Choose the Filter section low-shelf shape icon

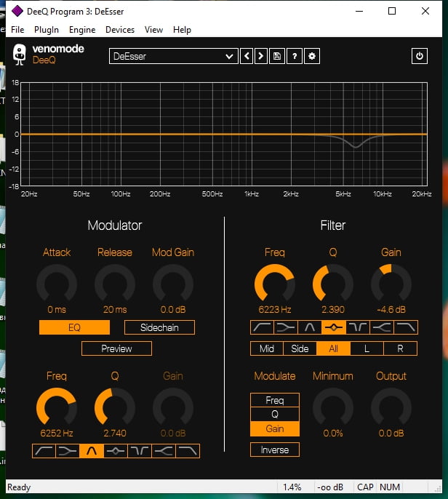[286, 327]
